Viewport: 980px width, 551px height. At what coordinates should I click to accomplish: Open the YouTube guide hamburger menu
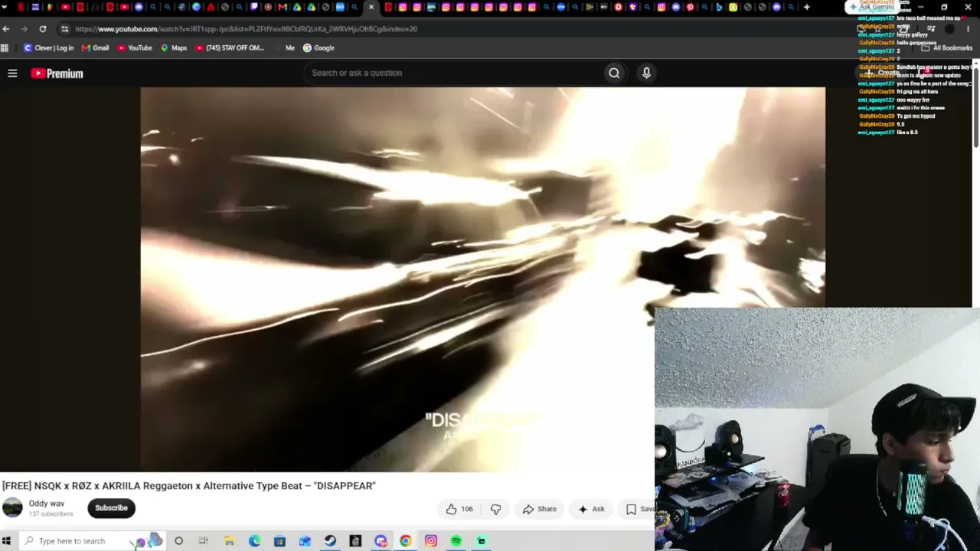(12, 73)
